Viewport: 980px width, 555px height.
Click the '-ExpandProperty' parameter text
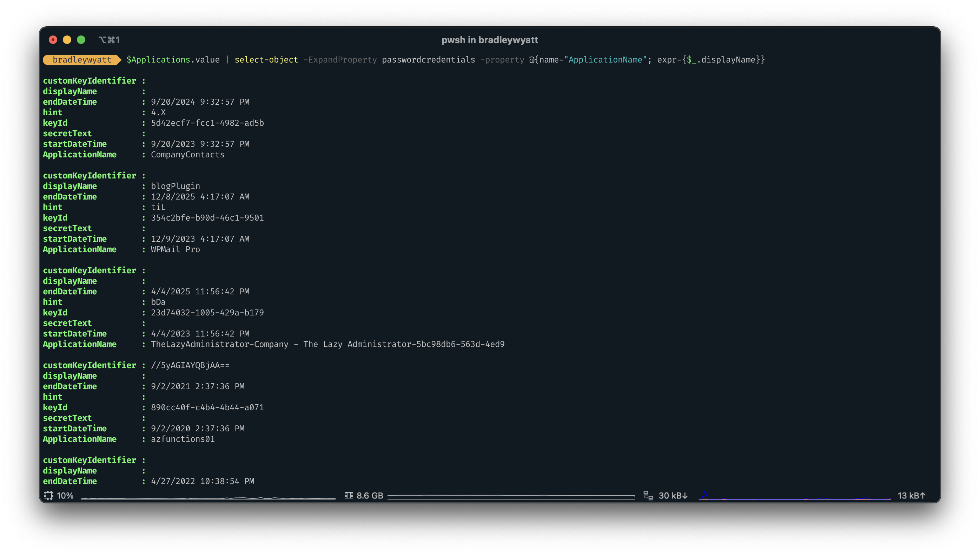tap(340, 60)
